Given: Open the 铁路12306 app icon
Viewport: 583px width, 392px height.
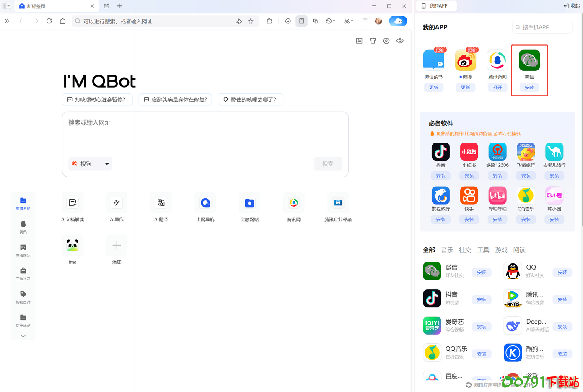Looking at the screenshot, I should tap(497, 152).
